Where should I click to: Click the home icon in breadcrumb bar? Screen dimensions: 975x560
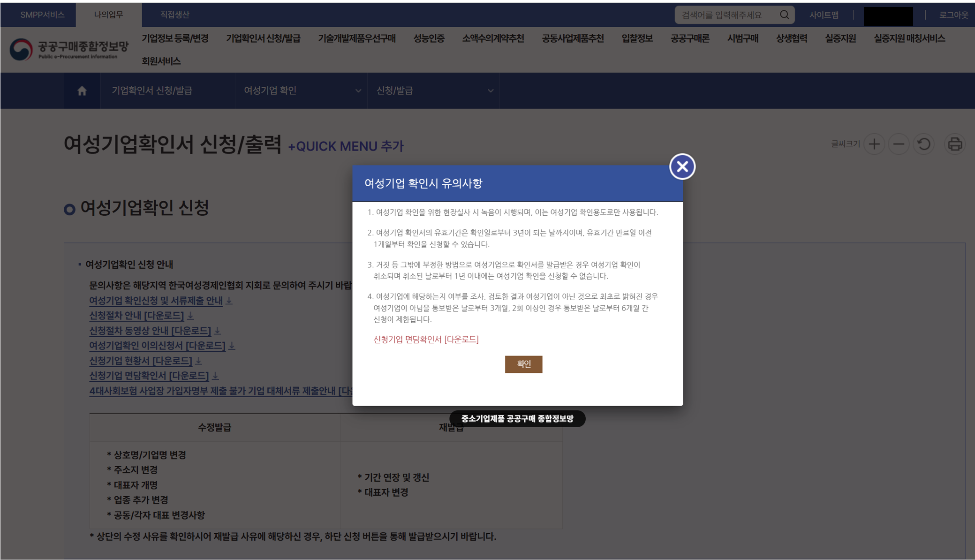pos(82,91)
